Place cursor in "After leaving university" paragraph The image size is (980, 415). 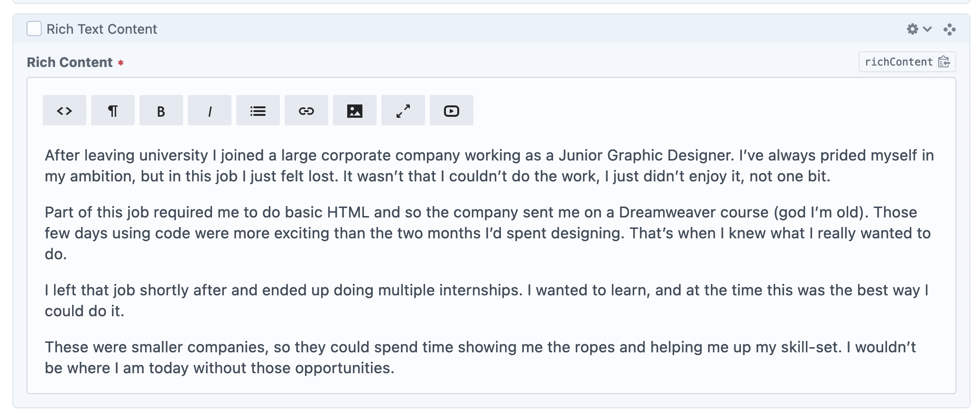coord(285,166)
